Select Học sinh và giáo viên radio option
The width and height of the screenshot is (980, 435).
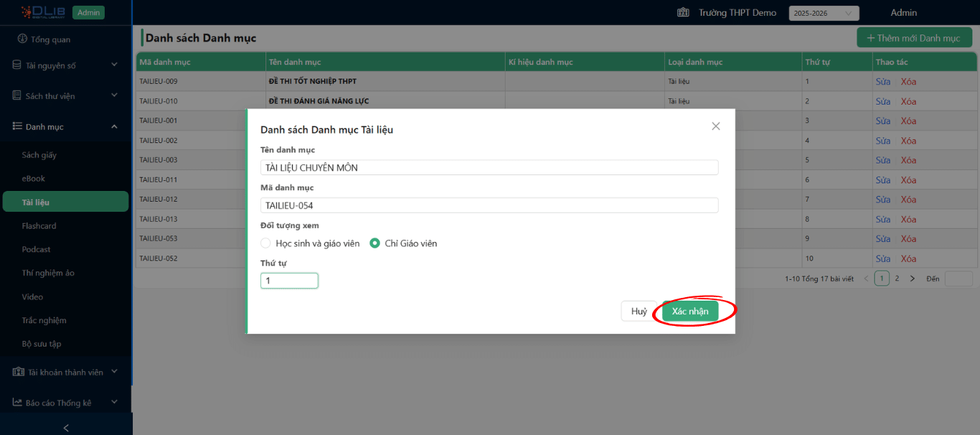(266, 243)
